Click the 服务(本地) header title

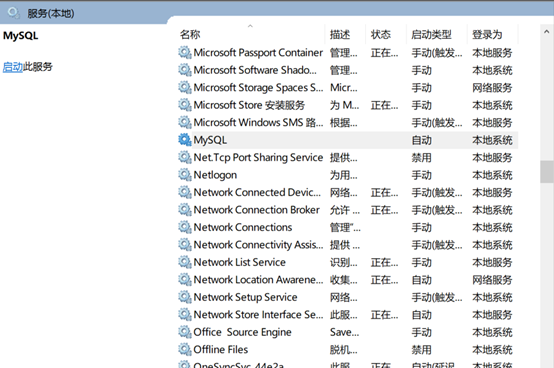point(51,13)
